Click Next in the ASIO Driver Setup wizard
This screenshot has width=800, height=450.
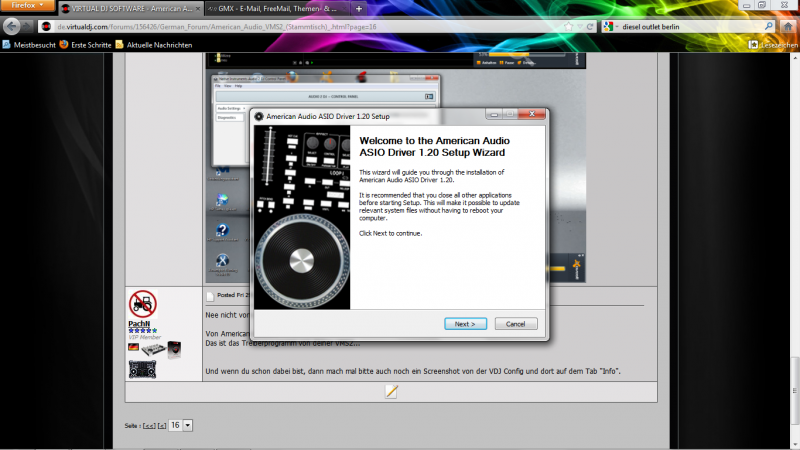(x=465, y=324)
